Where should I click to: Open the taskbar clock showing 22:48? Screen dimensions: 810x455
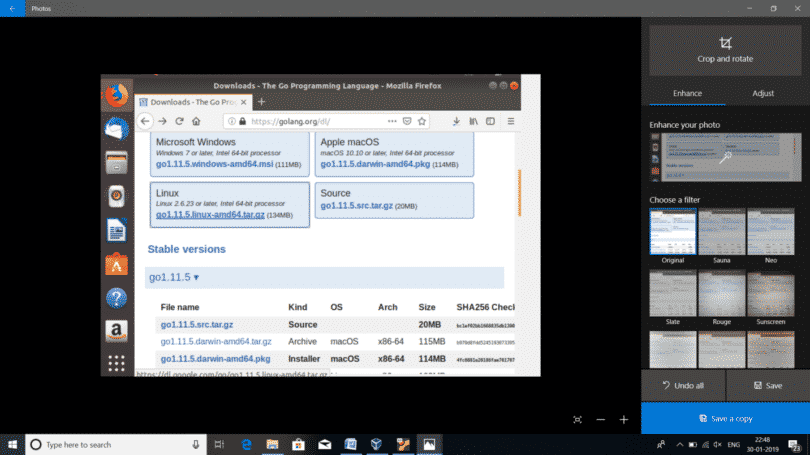(762, 445)
